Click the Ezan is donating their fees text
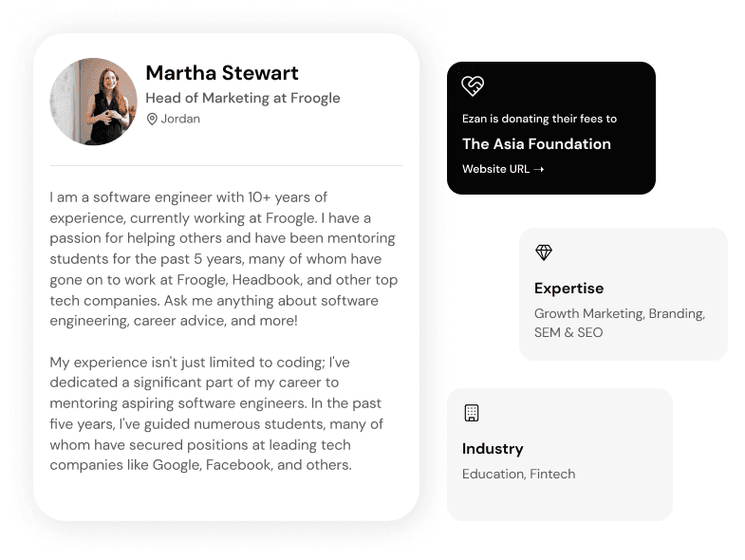The height and width of the screenshot is (560, 745). (x=539, y=119)
